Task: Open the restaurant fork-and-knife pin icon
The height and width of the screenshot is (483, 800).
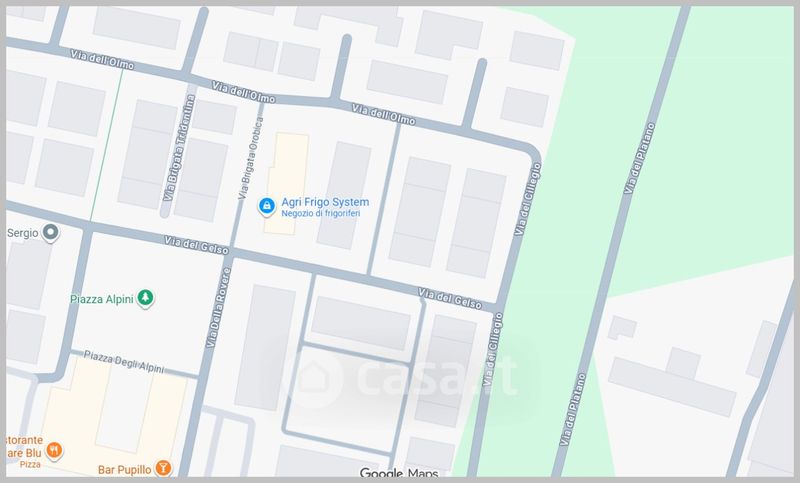Action: coord(54,450)
